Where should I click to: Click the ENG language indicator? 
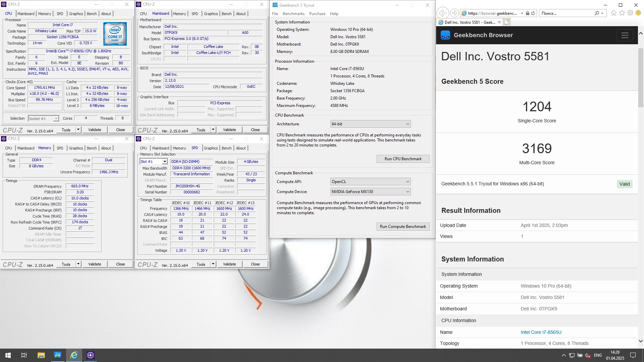click(598, 355)
